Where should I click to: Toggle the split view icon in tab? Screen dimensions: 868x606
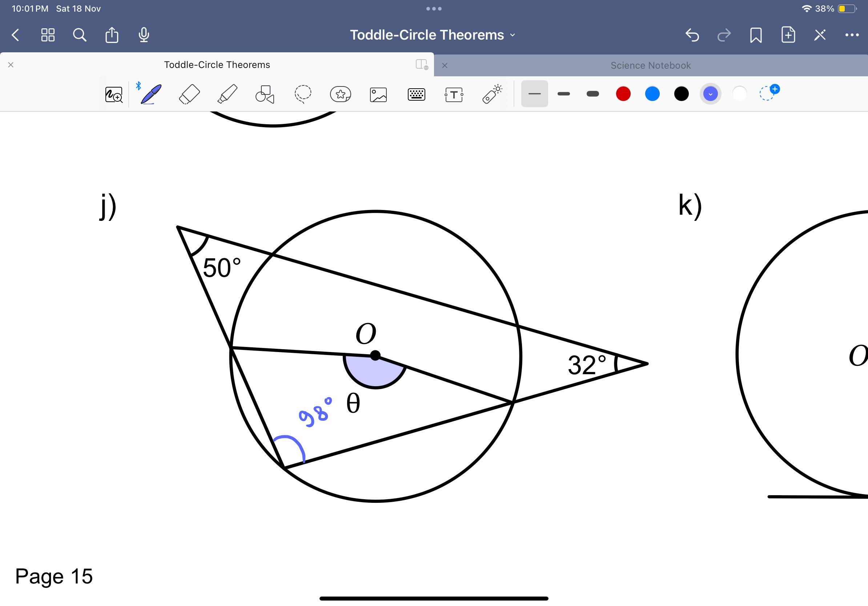pos(421,64)
